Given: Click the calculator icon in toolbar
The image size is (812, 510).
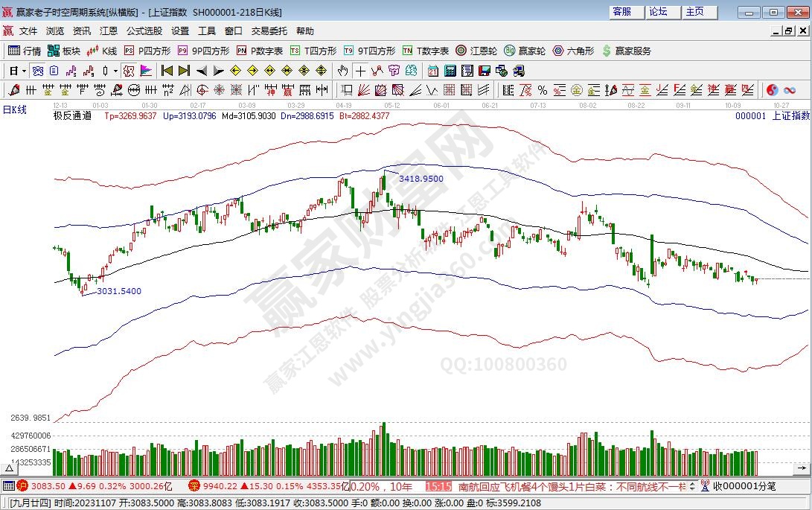Looking at the screenshot, I should [450, 71].
